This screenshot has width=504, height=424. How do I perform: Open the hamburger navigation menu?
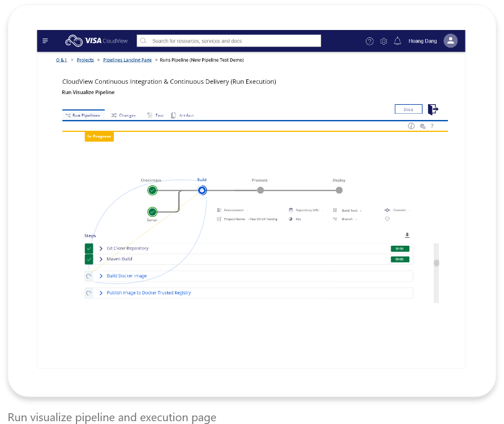click(x=45, y=41)
